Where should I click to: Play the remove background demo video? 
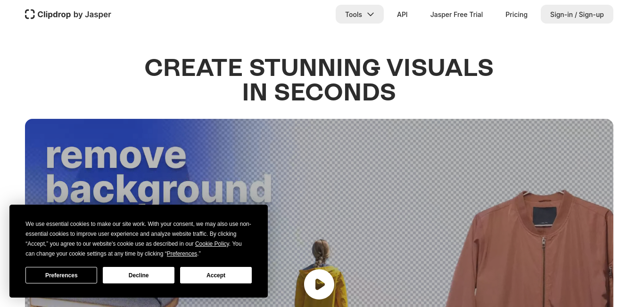coord(319,284)
